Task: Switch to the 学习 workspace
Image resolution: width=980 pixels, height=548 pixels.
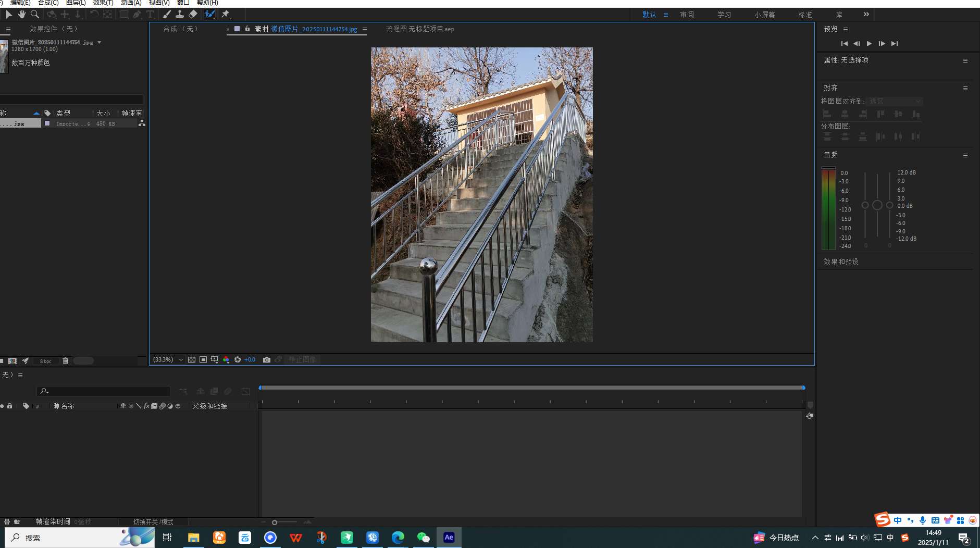Action: coord(724,15)
